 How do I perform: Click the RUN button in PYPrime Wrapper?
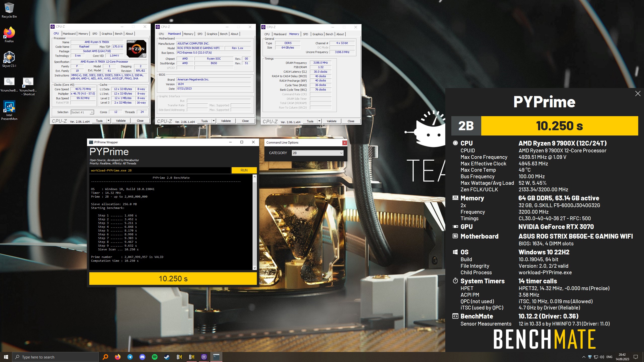[244, 170]
